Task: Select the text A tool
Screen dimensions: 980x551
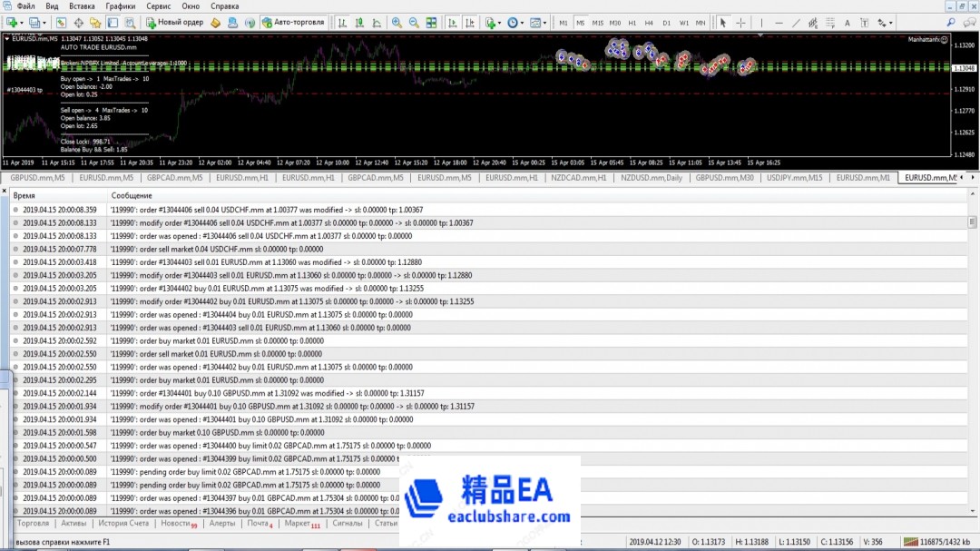Action: [x=847, y=23]
